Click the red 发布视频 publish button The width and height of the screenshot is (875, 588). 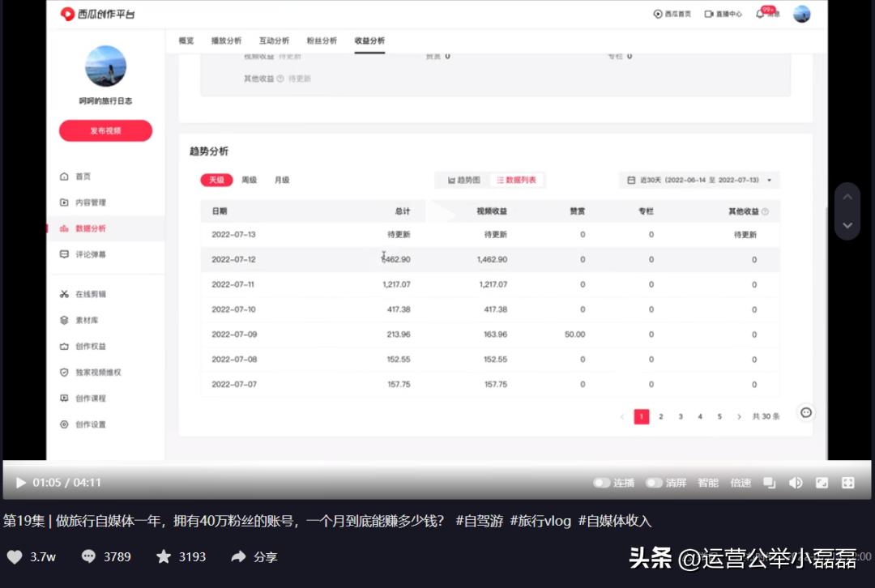[x=105, y=130]
